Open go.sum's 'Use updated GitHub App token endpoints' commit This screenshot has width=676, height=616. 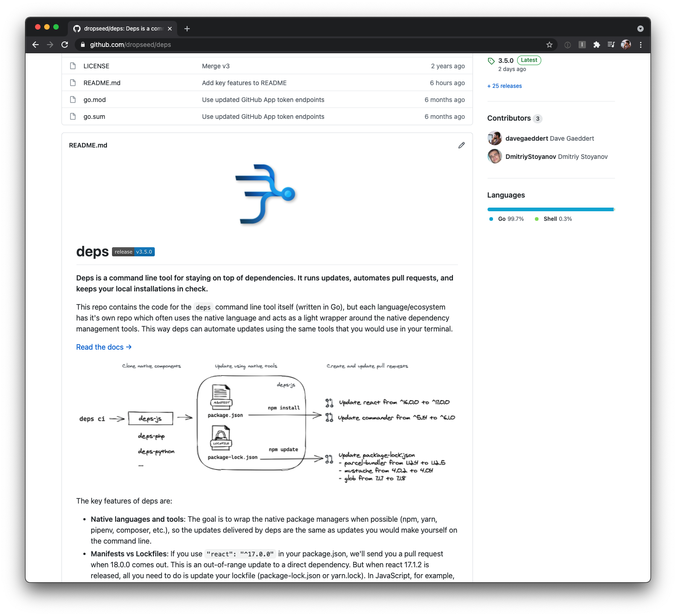click(x=263, y=117)
